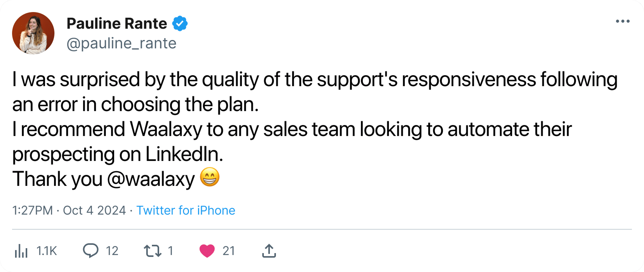Click the reply speech bubble icon
The height and width of the screenshot is (272, 644).
click(91, 250)
